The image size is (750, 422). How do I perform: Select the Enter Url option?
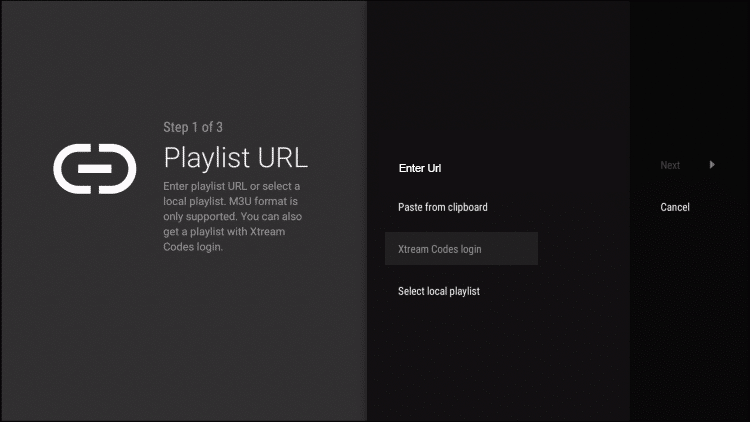pyautogui.click(x=420, y=168)
